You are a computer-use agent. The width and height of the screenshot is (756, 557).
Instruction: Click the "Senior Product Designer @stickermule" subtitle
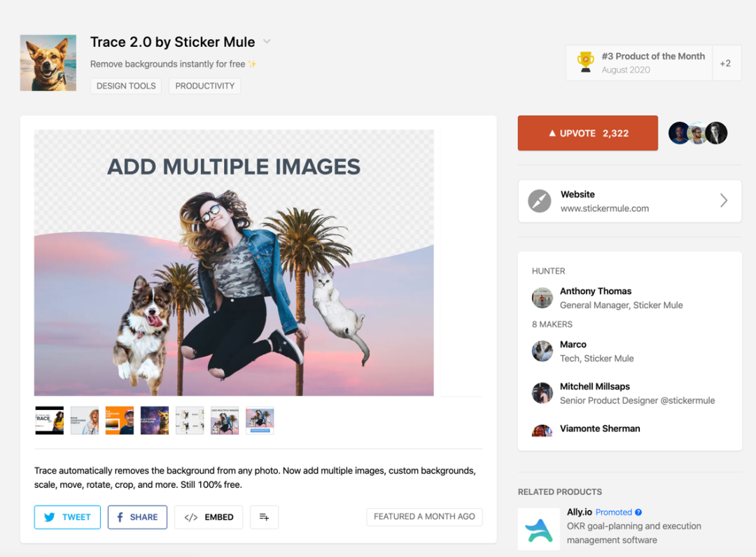pos(637,400)
